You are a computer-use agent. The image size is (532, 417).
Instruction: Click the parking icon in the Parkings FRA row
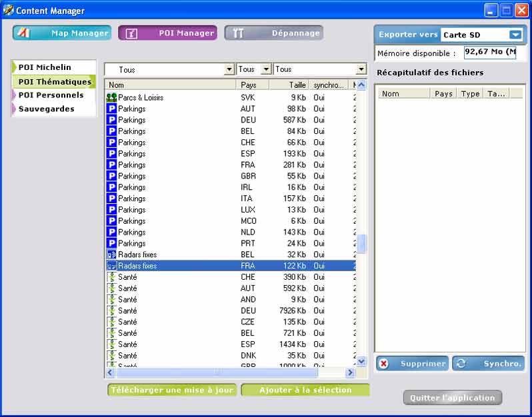pos(111,165)
